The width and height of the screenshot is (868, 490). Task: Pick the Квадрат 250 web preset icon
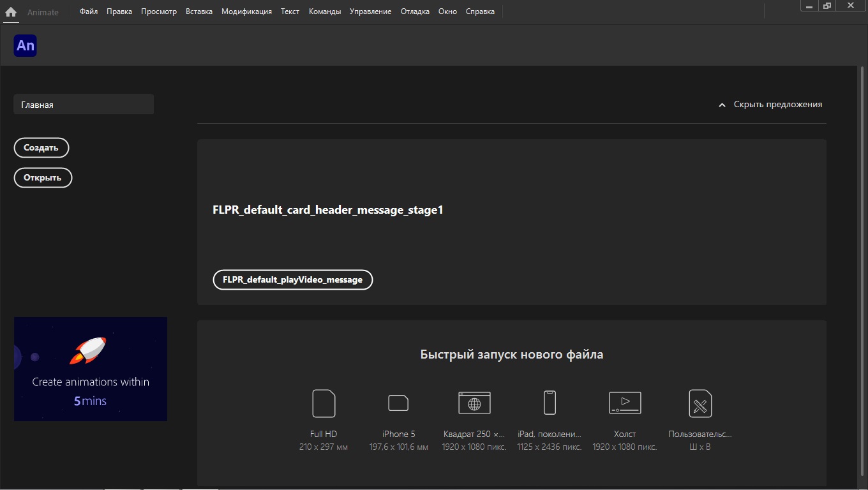tap(474, 403)
